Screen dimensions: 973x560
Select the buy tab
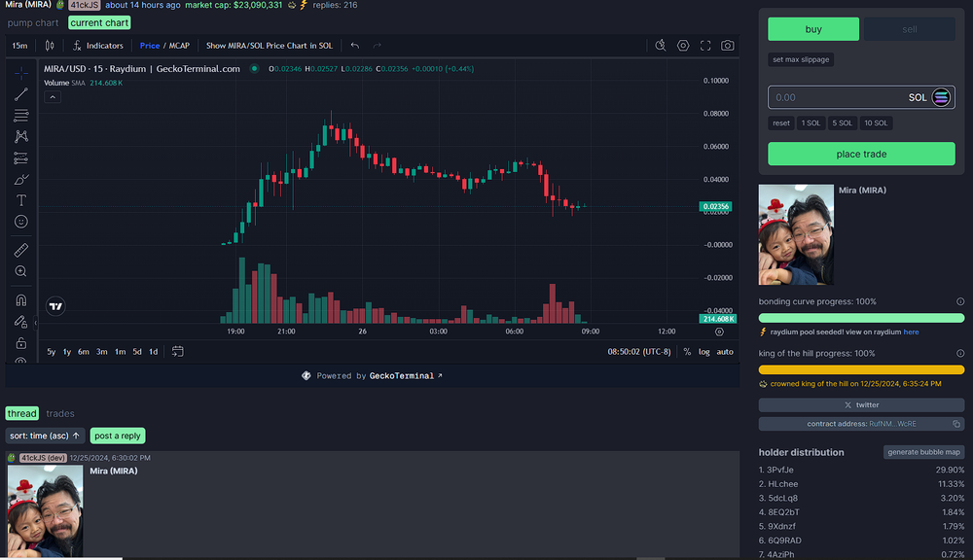coord(813,29)
